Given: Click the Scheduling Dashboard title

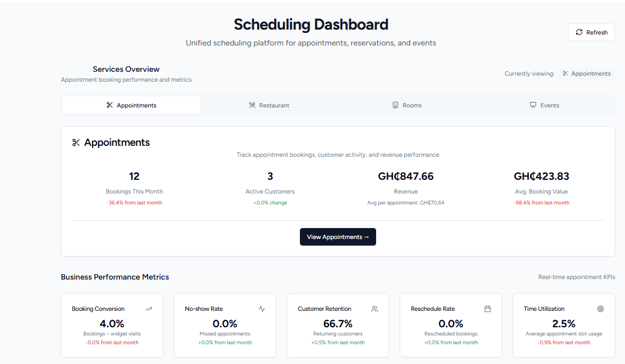Looking at the screenshot, I should [311, 25].
